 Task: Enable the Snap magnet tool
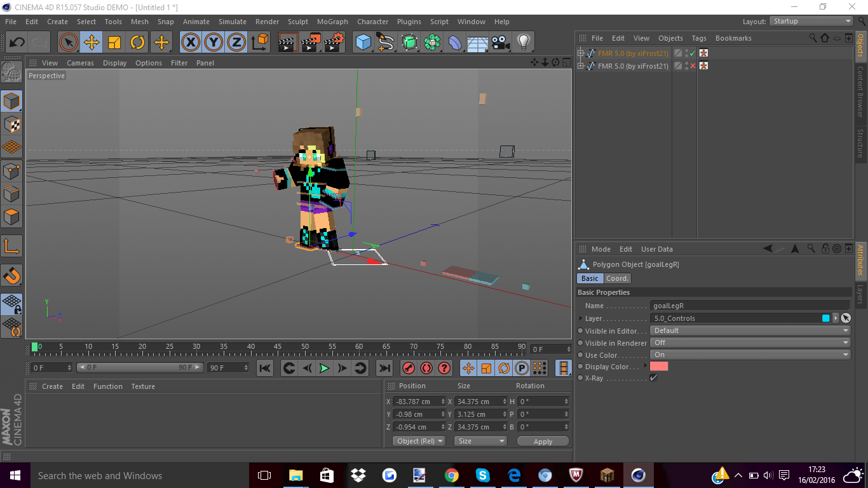[x=11, y=275]
